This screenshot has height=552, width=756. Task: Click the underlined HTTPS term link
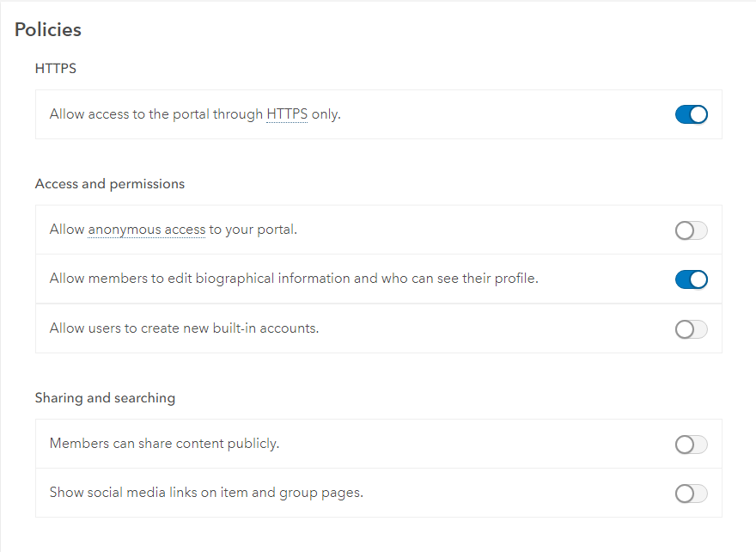(287, 114)
